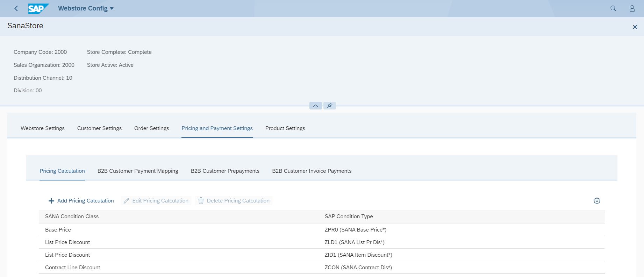The image size is (644, 277).
Task: Open the user profile icon
Action: click(x=632, y=8)
